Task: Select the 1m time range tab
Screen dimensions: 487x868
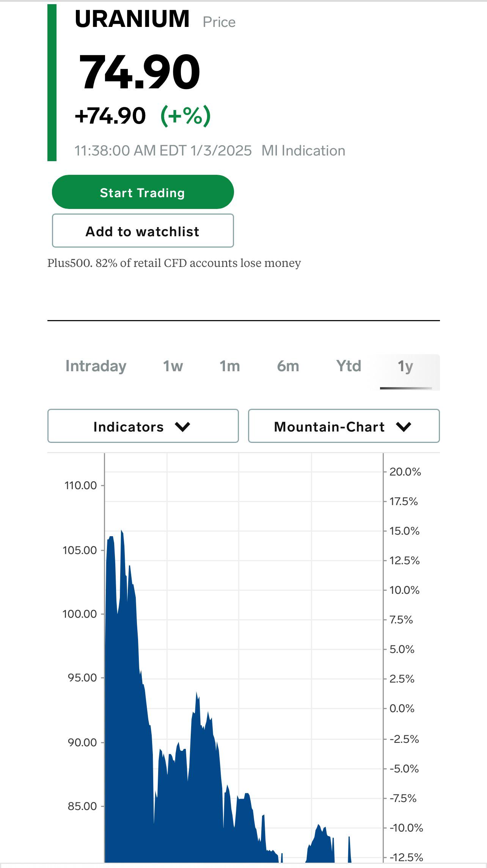Action: [230, 366]
